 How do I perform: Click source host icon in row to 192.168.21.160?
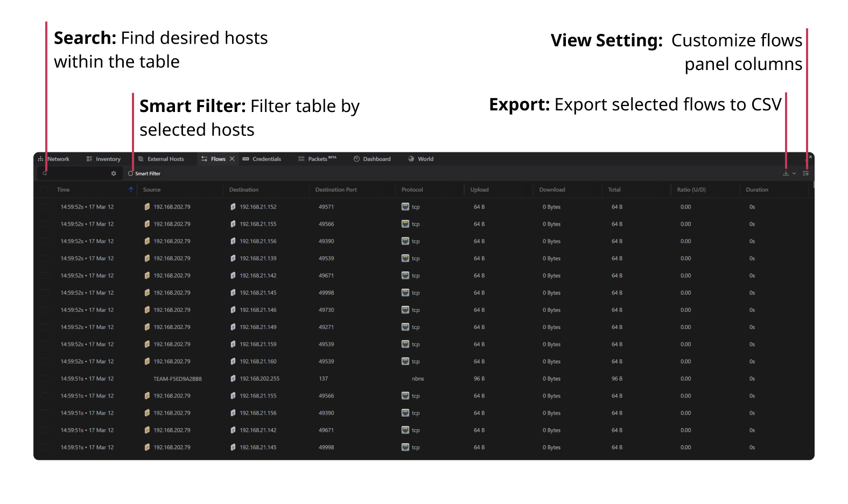click(147, 362)
